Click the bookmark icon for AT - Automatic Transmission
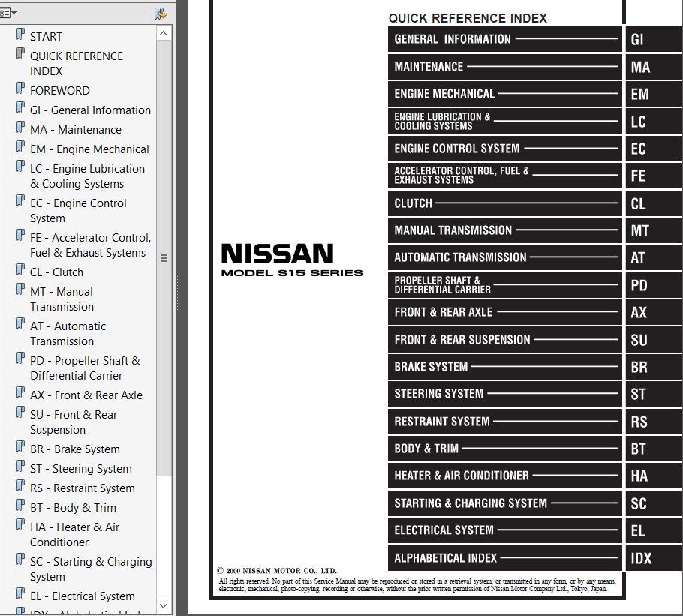 (20, 324)
